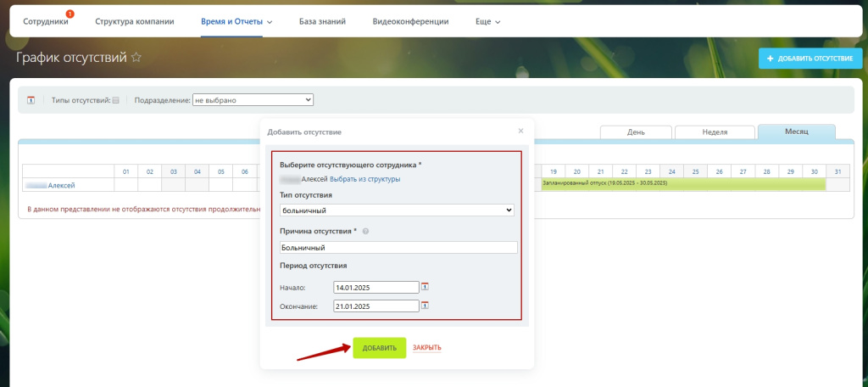Open the Типы отсутствий filter icon

coord(116,100)
